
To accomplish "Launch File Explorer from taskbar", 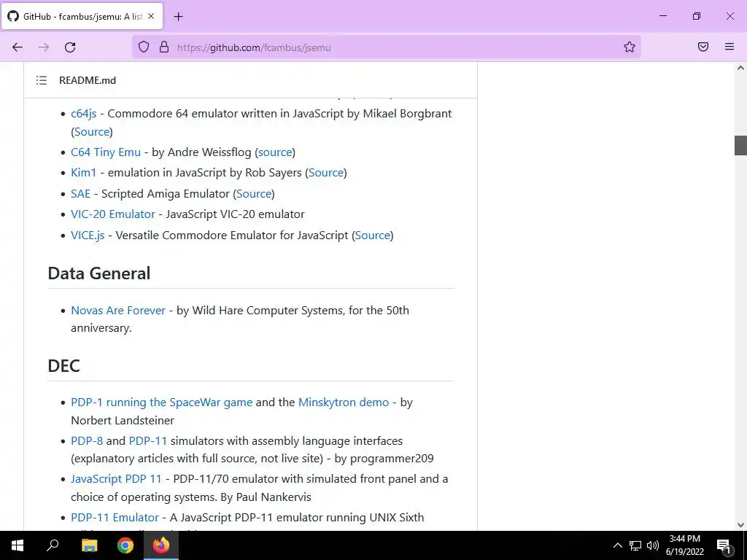I will coord(89,545).
